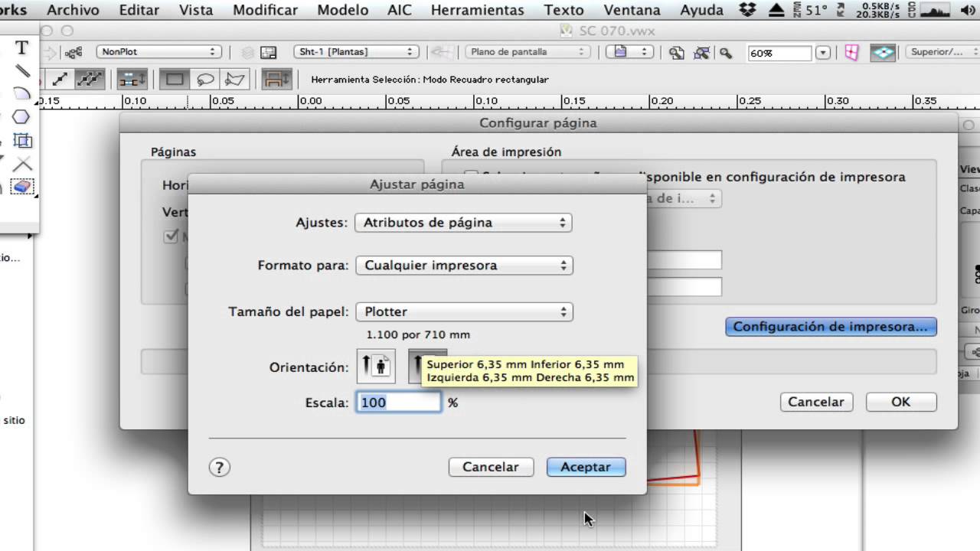
Task: Select the Text tool in the tool palette
Action: tap(22, 48)
